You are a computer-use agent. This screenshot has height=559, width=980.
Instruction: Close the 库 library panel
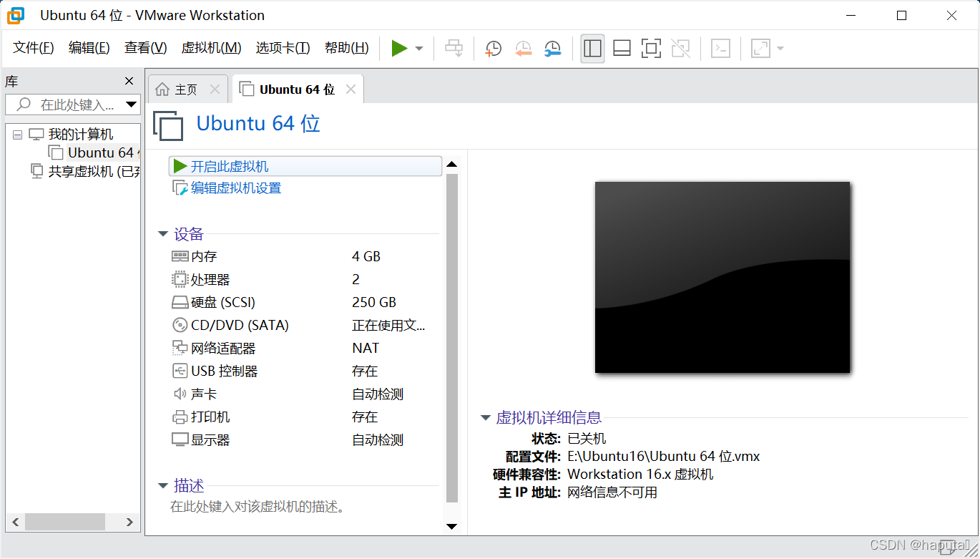pyautogui.click(x=129, y=81)
